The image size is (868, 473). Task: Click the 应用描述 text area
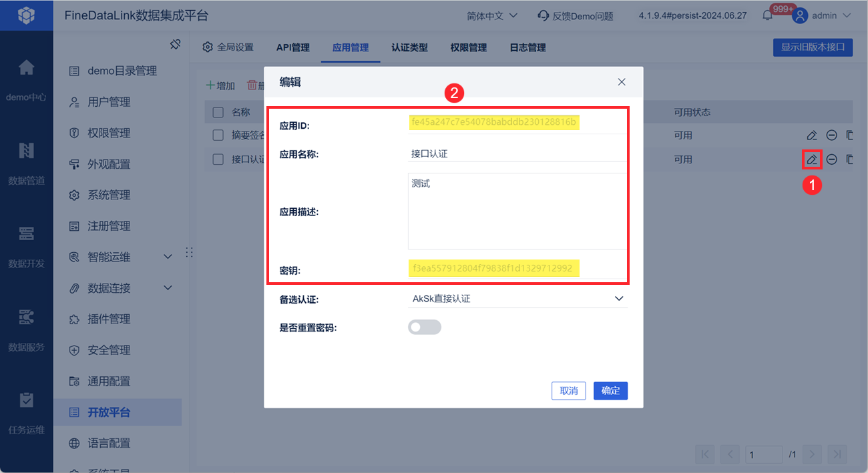[517, 211]
